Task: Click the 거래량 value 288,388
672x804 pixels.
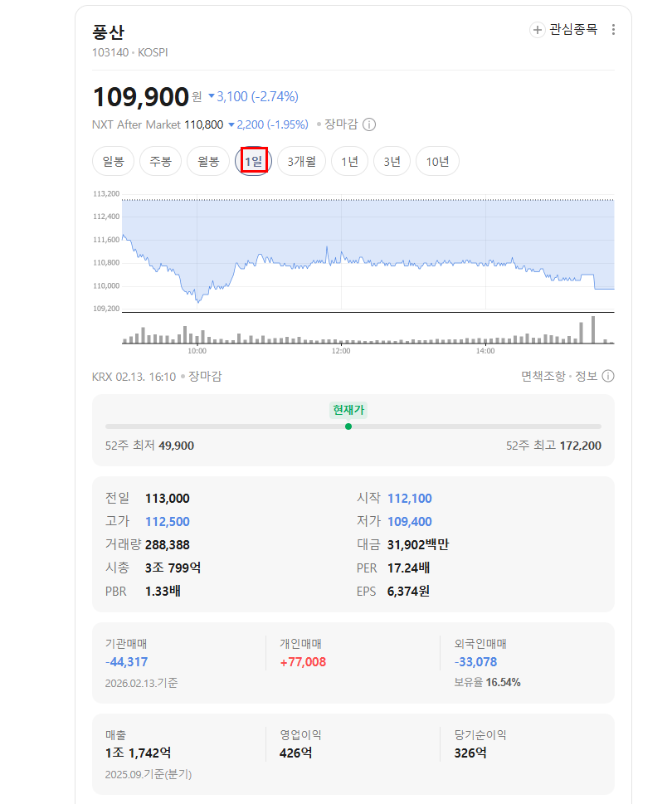Action: [167, 544]
